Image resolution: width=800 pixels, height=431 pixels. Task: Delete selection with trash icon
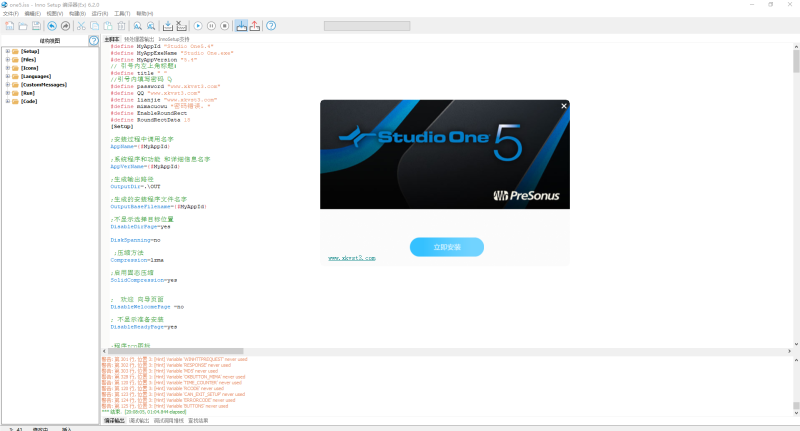click(121, 26)
